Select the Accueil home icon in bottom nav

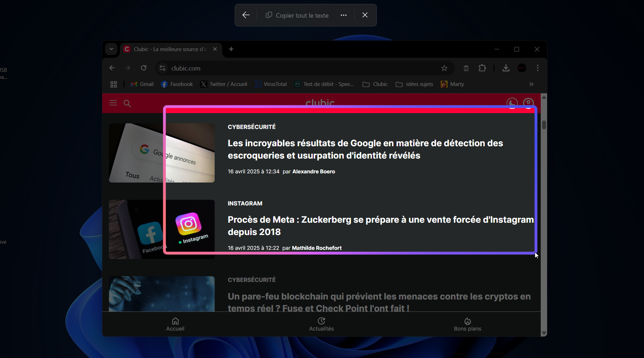coord(175,324)
